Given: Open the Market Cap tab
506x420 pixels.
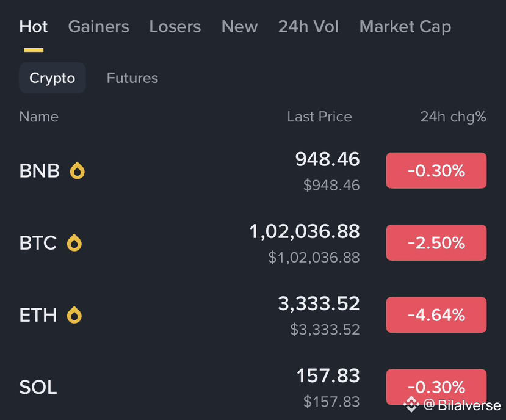Looking at the screenshot, I should pyautogui.click(x=405, y=26).
